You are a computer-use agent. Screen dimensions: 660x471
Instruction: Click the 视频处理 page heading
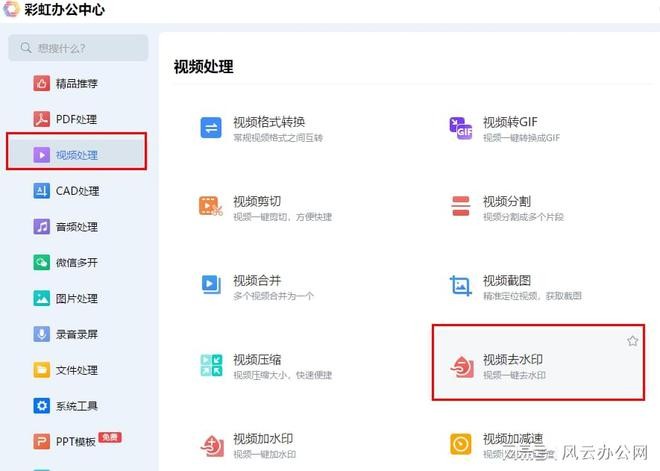pyautogui.click(x=204, y=67)
